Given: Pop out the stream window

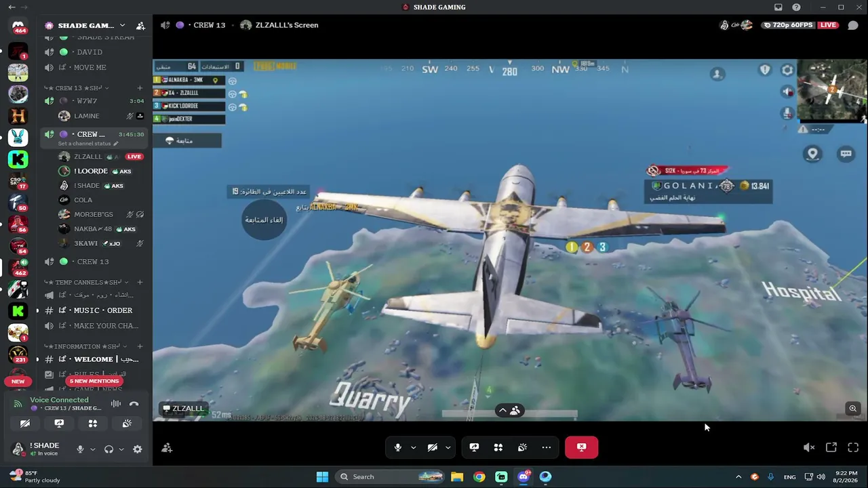Looking at the screenshot, I should [x=831, y=447].
